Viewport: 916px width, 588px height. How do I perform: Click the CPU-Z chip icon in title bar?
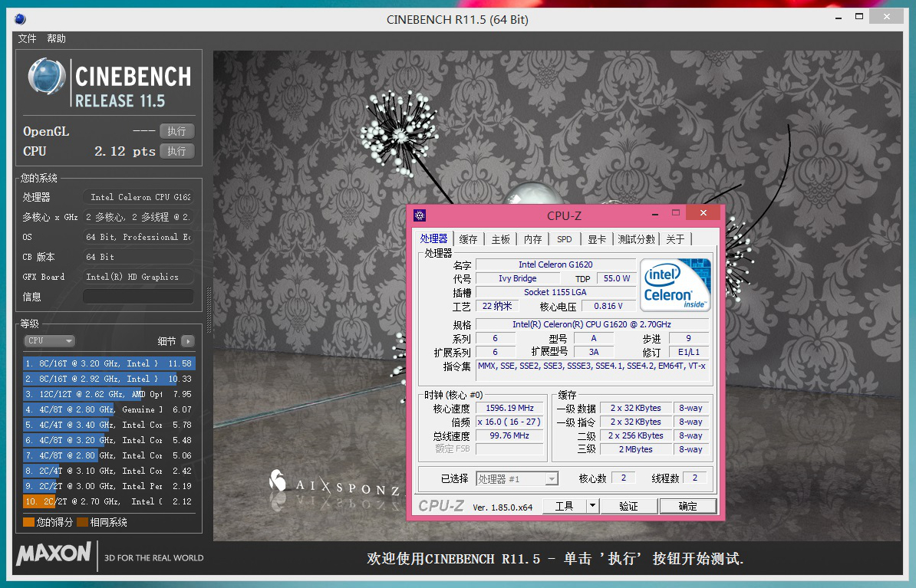click(x=419, y=215)
